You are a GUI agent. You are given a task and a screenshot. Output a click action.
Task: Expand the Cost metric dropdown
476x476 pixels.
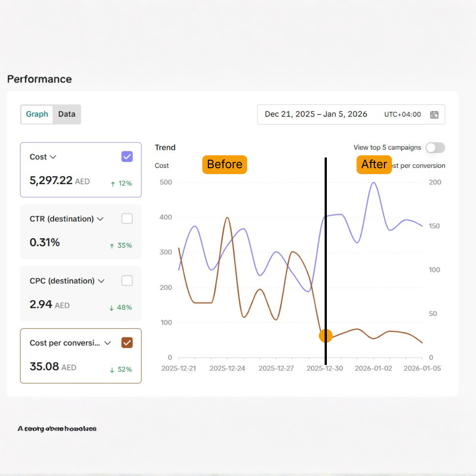53,157
